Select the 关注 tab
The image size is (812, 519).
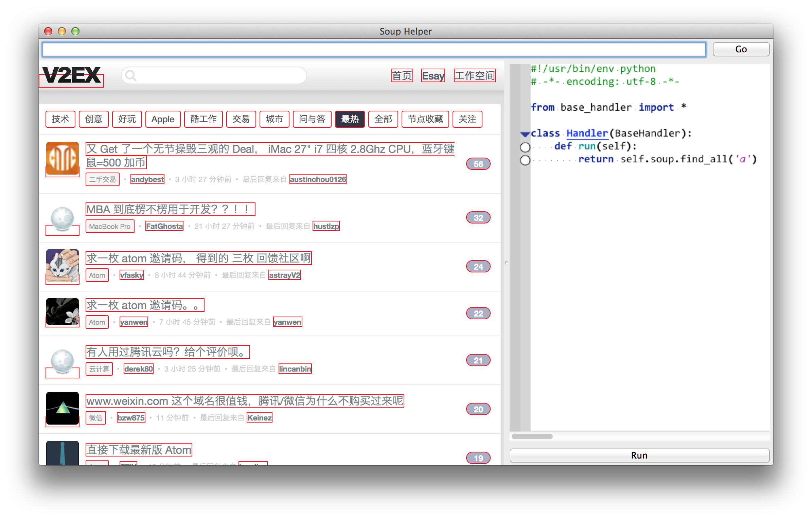click(x=467, y=119)
